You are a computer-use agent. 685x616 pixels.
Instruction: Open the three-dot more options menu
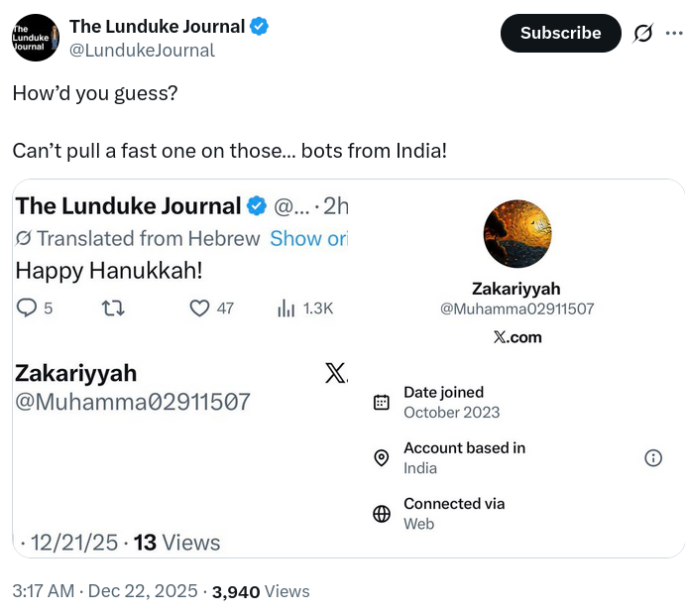click(x=674, y=33)
